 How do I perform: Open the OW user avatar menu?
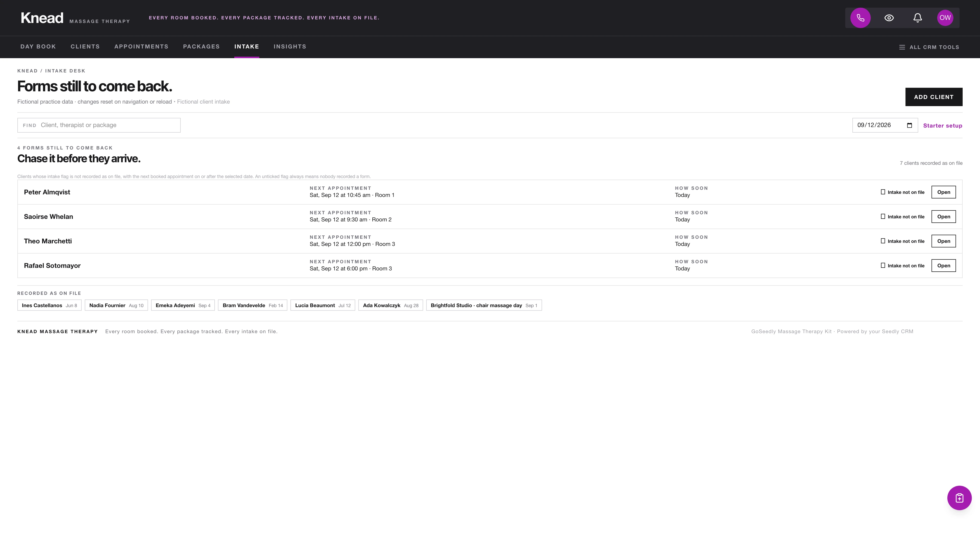945,18
